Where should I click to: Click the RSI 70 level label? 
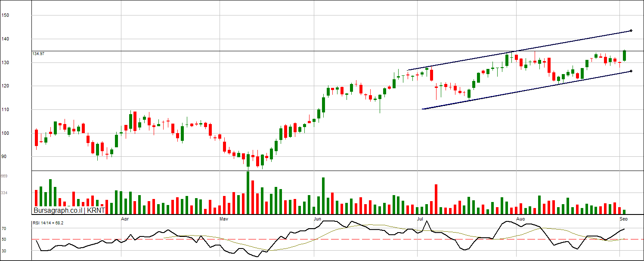[3, 229]
